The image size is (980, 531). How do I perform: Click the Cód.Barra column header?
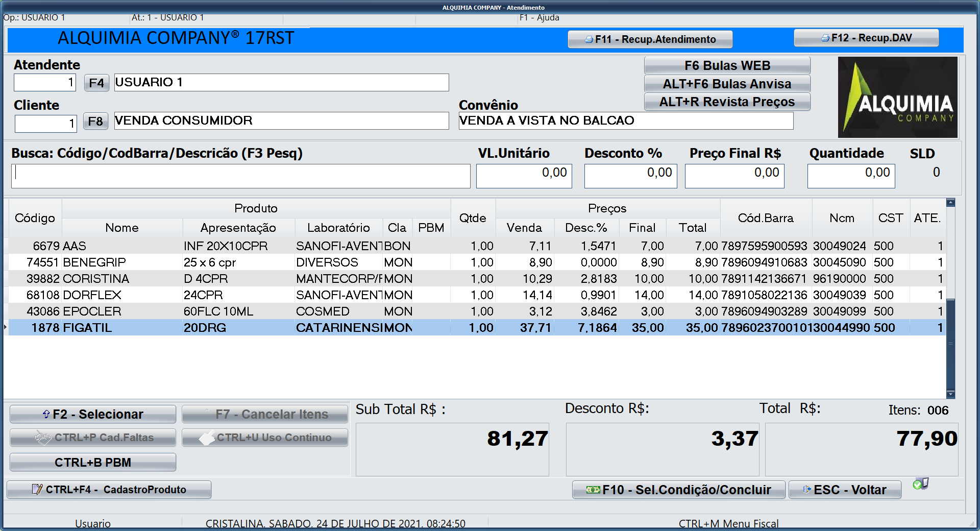click(x=766, y=218)
